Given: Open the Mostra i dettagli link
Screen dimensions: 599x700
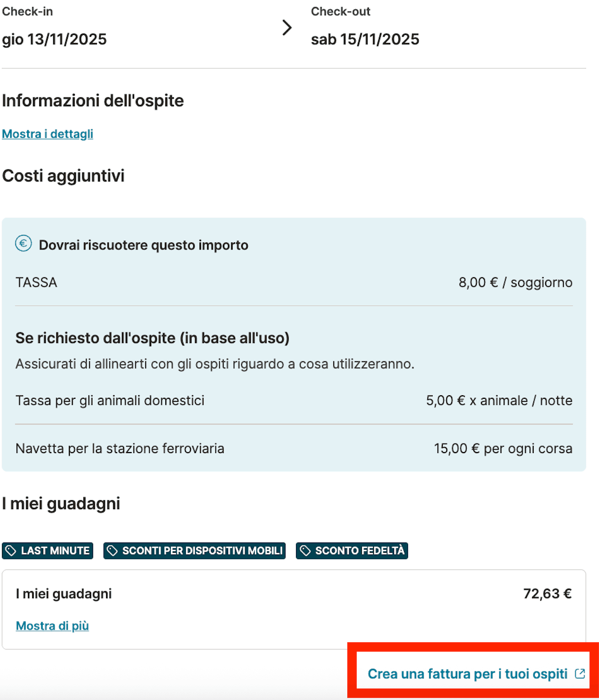Looking at the screenshot, I should click(48, 134).
